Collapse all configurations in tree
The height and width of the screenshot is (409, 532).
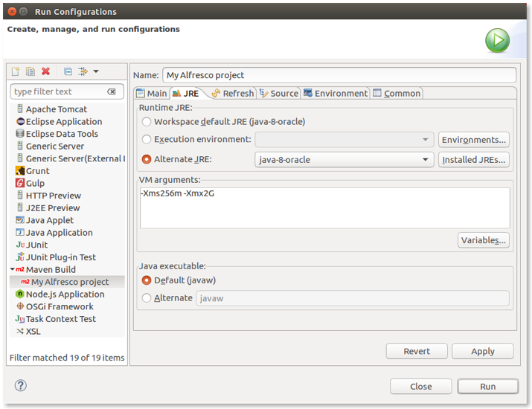click(x=68, y=71)
